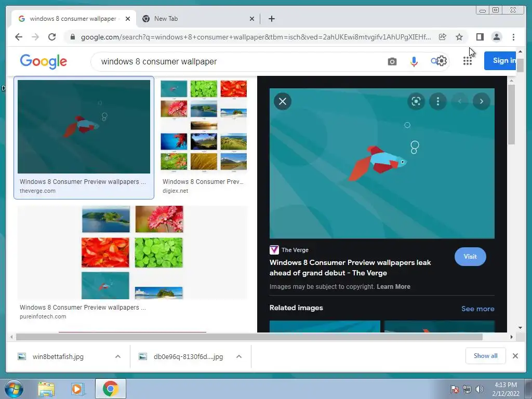Open the Google apps grid icon
The width and height of the screenshot is (532, 399).
click(x=468, y=61)
